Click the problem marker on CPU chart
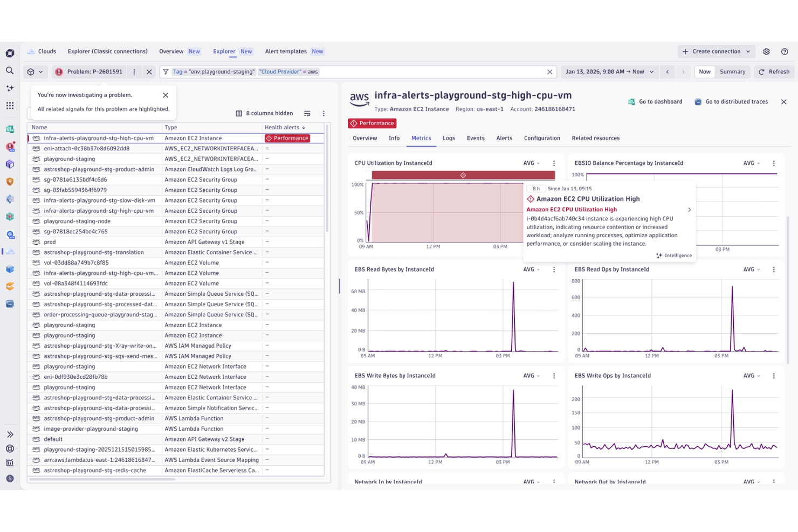 (x=463, y=175)
